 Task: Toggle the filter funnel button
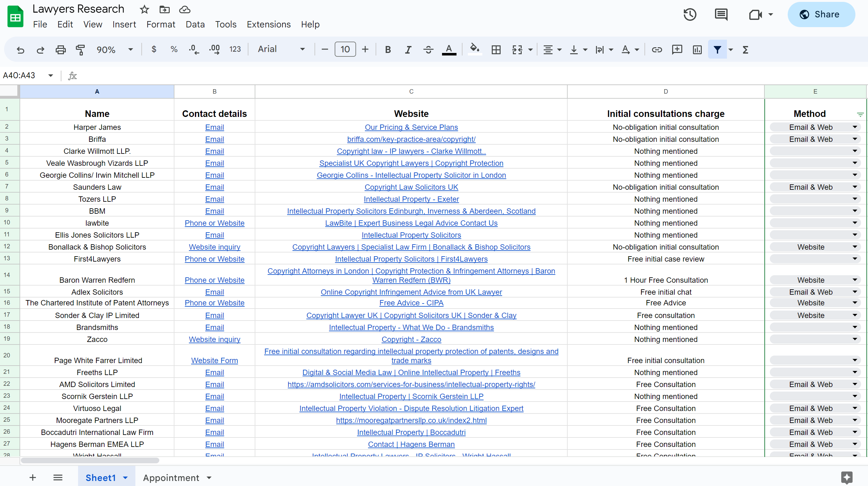(x=717, y=49)
